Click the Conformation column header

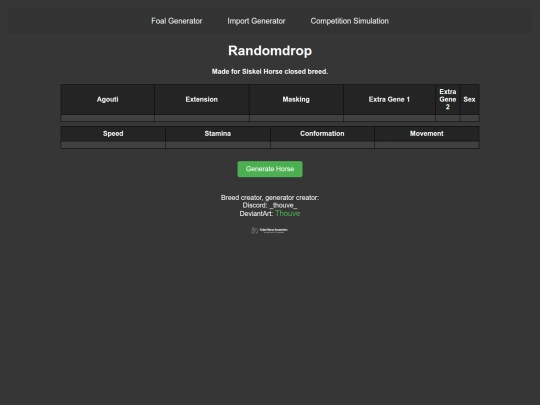point(322,134)
